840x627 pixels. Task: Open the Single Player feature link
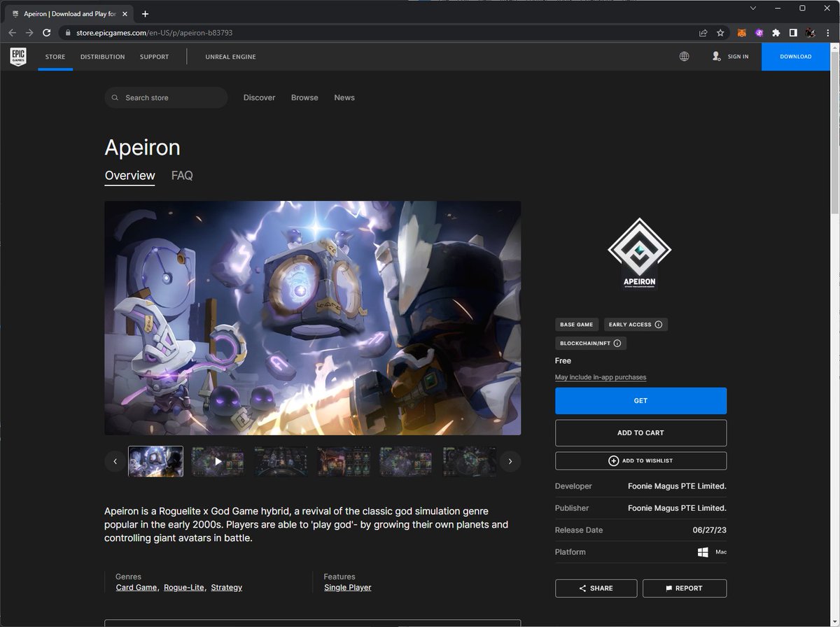(x=348, y=588)
